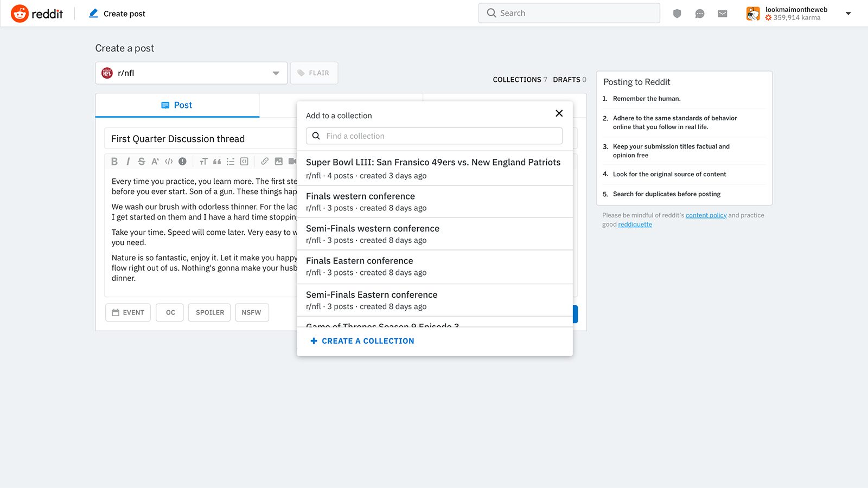The height and width of the screenshot is (488, 868).
Task: Open the content policy link
Action: point(706,215)
